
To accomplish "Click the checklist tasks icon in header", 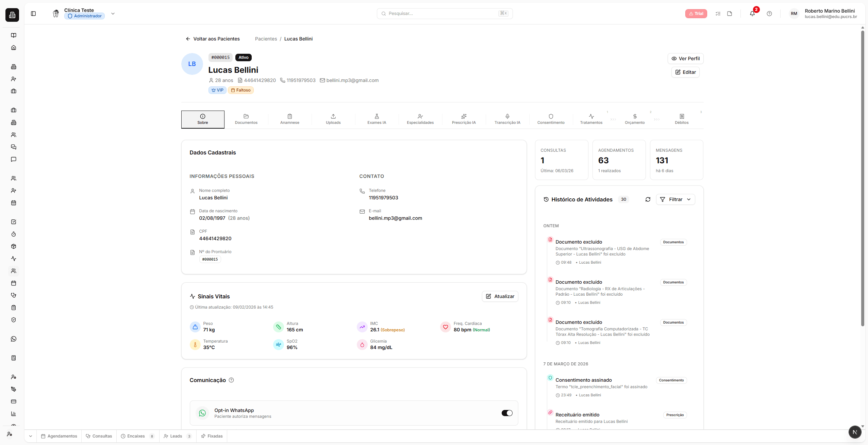I will [718, 14].
